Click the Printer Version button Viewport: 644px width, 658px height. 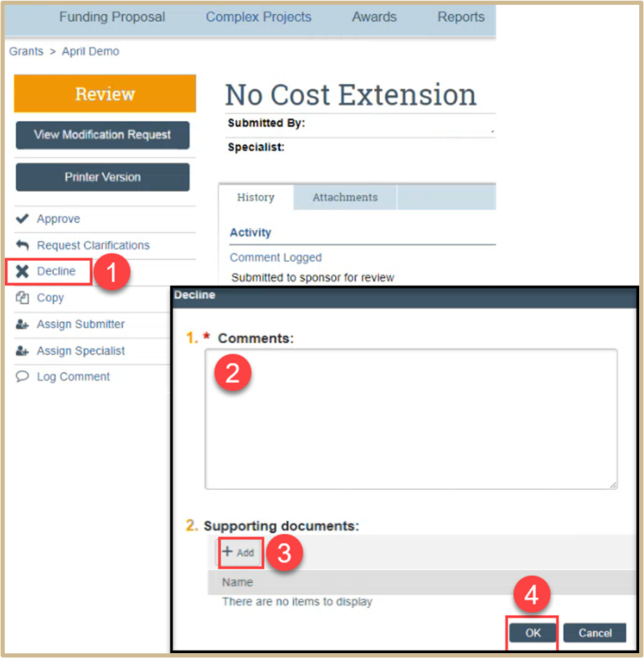103,177
